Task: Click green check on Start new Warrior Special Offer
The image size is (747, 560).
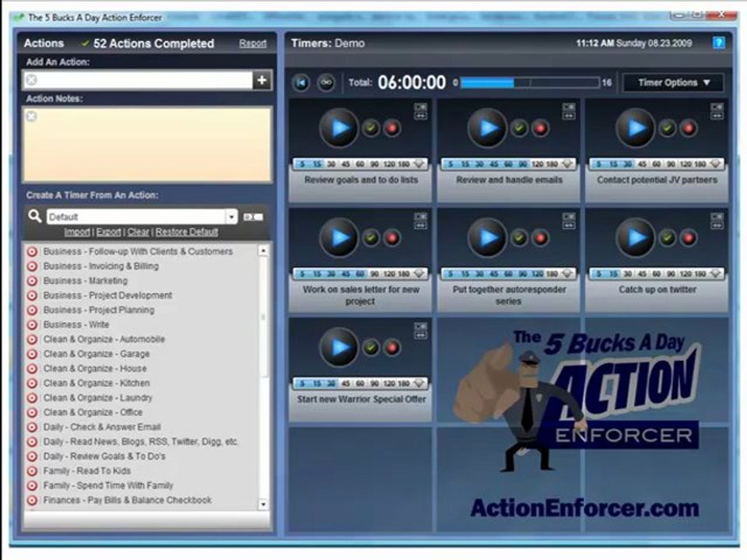Action: (x=371, y=347)
